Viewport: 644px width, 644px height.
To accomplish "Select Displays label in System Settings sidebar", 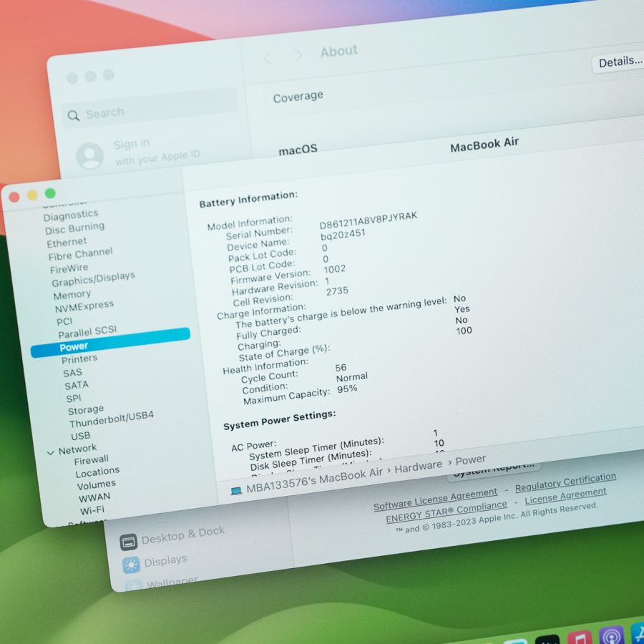I will 165,561.
